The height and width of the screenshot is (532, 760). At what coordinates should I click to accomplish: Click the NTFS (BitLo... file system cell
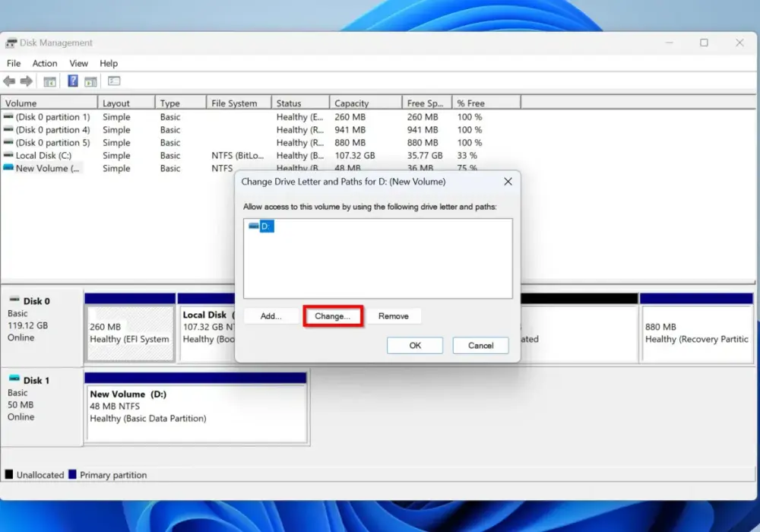click(237, 156)
